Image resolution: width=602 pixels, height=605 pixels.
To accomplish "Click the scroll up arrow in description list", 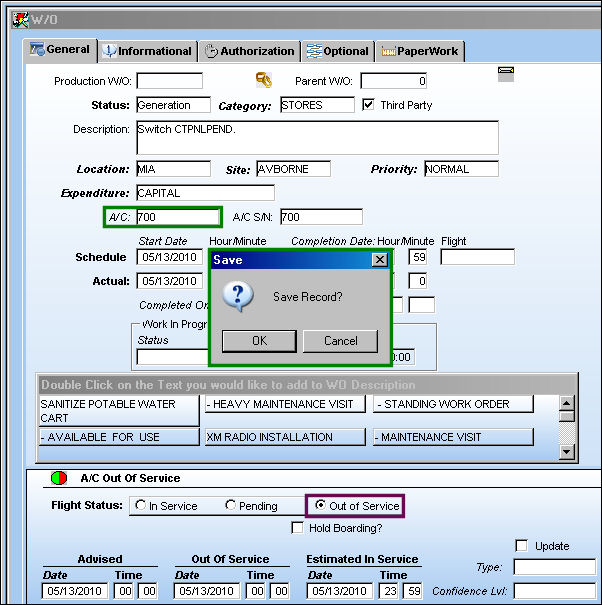I will pos(566,404).
